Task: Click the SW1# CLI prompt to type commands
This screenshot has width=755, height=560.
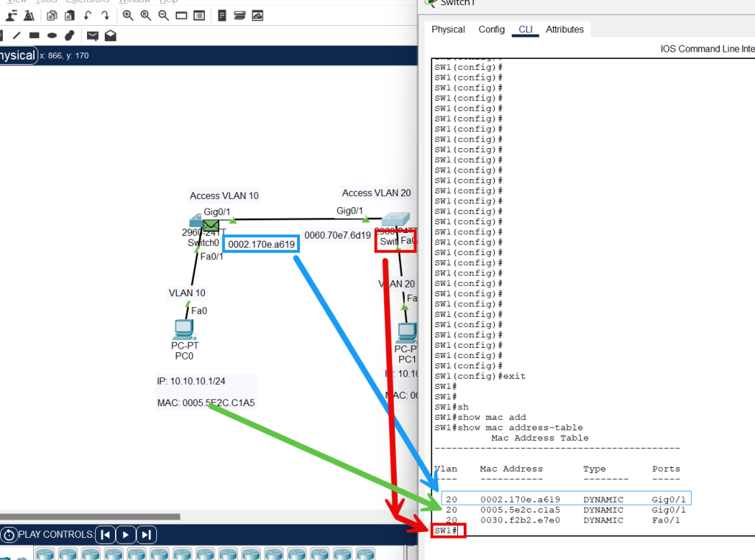Action: tap(448, 530)
